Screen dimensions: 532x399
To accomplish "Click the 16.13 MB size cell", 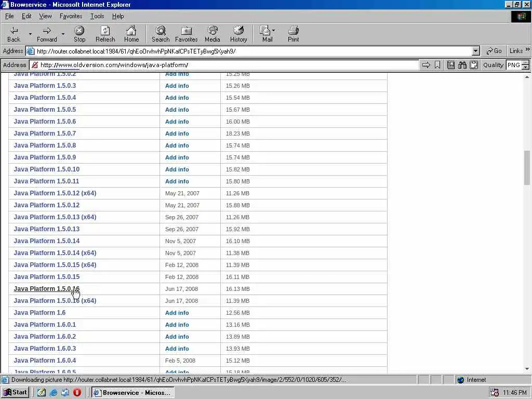I will (237, 289).
